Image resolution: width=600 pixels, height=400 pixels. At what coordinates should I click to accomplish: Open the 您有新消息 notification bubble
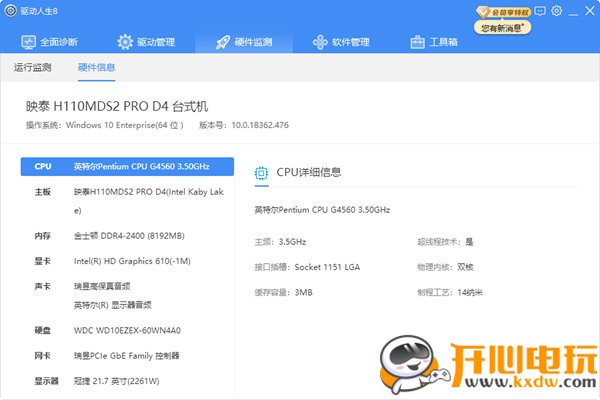point(502,28)
